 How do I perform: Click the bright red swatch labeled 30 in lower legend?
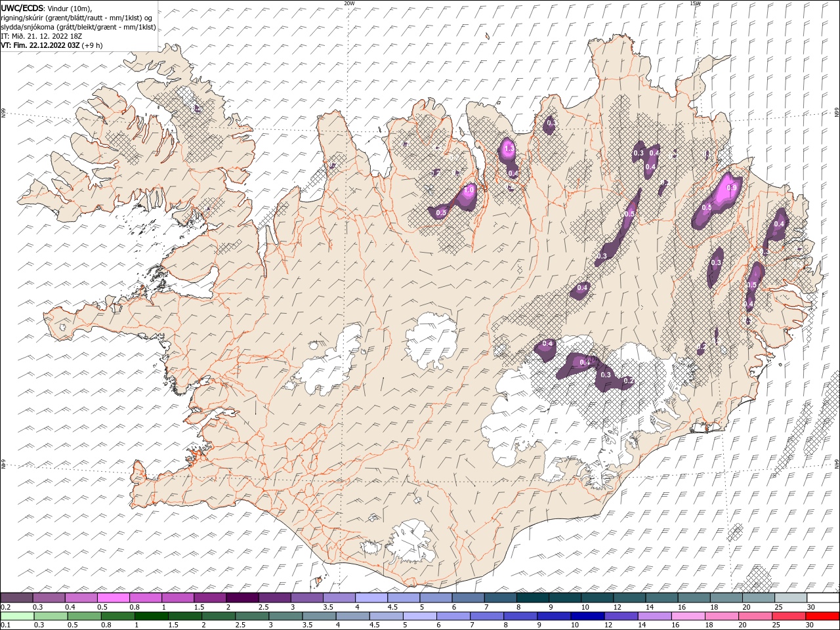pyautogui.click(x=822, y=616)
